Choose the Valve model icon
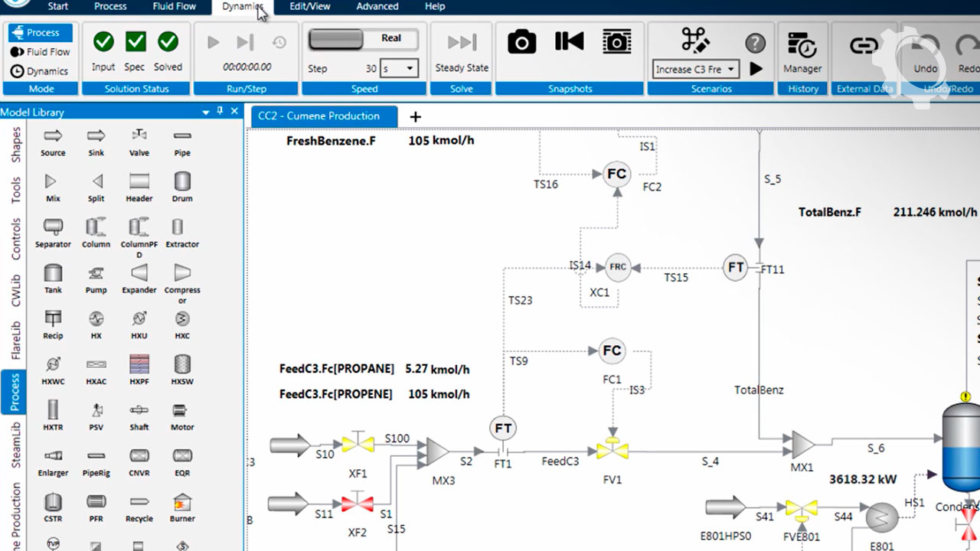The image size is (980, 551). [139, 136]
